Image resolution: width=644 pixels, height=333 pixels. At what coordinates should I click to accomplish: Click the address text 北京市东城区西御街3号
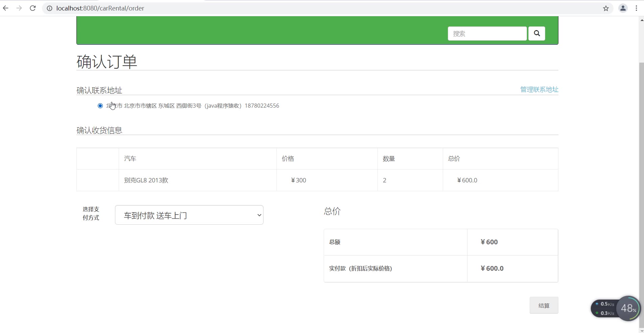click(192, 106)
